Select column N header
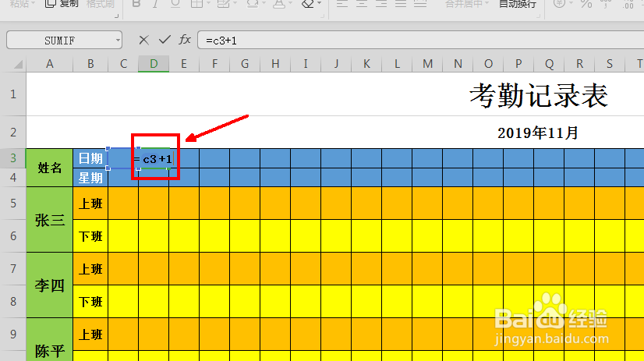This screenshot has height=361, width=644. (x=458, y=64)
